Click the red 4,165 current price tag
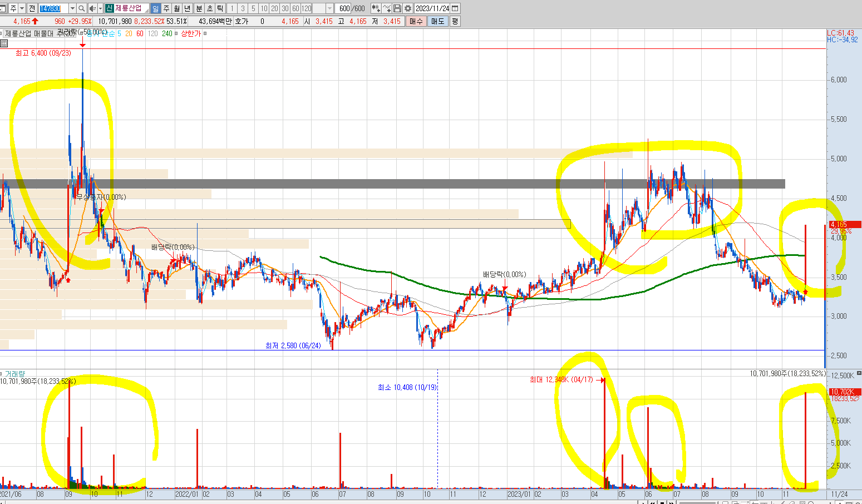Image resolution: width=862 pixels, height=504 pixels. click(844, 225)
